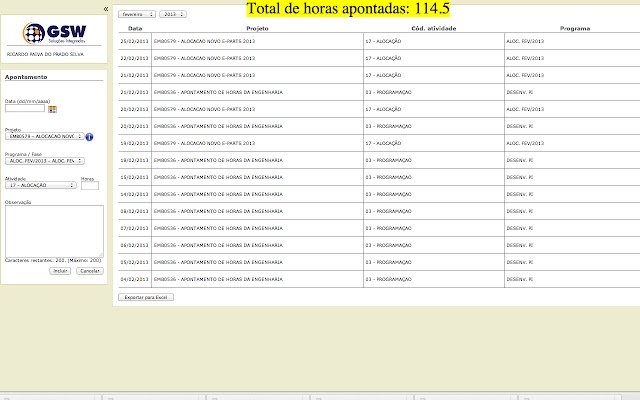The image size is (640, 400).
Task: Click the GSW logo
Action: tap(54, 33)
